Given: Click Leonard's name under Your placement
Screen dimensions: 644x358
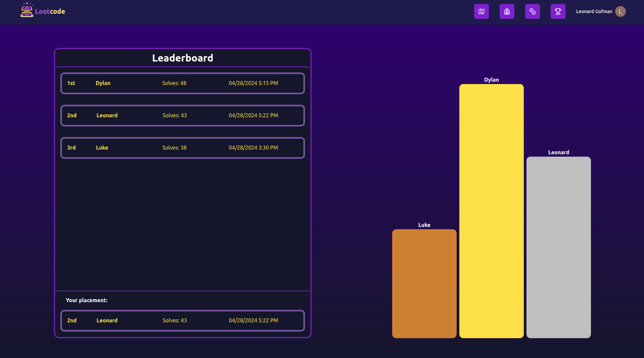Looking at the screenshot, I should point(107,321).
